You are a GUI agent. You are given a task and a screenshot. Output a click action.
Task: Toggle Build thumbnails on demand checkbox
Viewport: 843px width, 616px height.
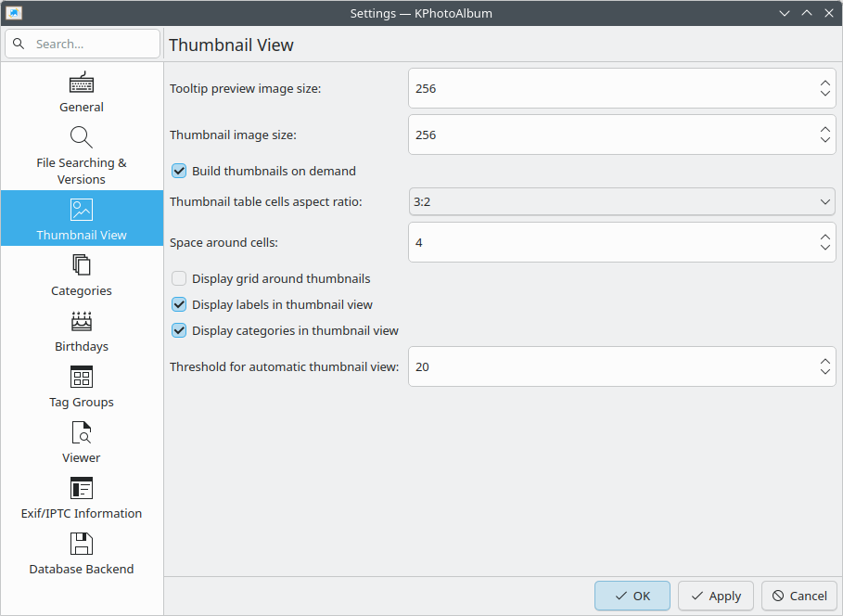pos(179,171)
